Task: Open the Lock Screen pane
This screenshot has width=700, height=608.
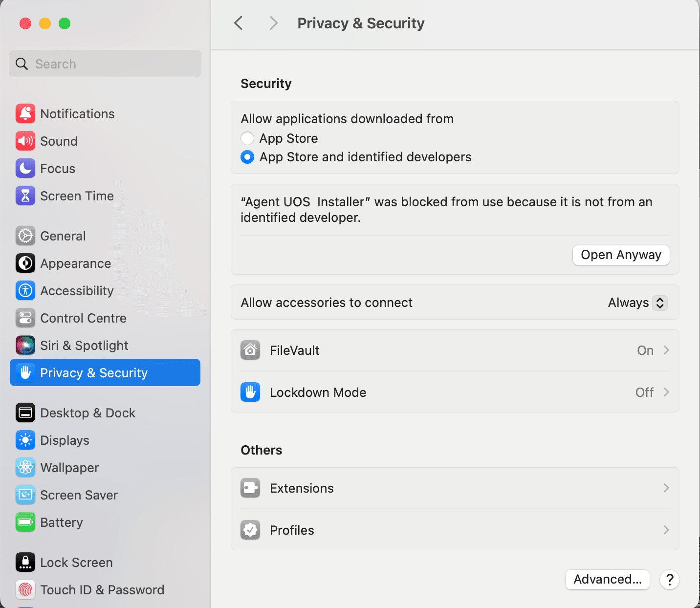Action: 105,562
